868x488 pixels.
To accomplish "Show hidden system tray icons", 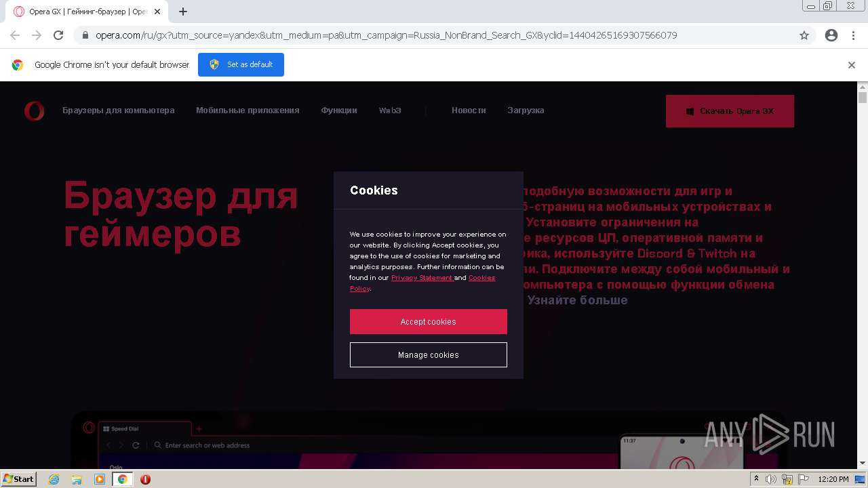I will 756,479.
